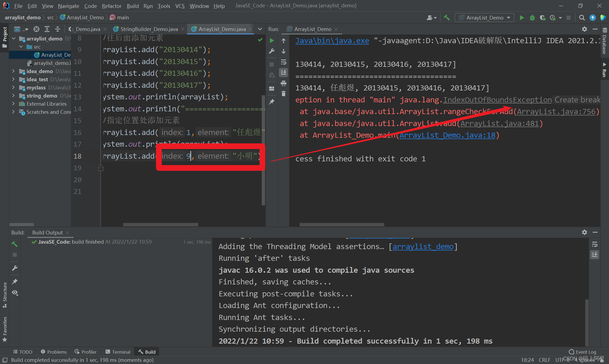This screenshot has width=609, height=364.
Task: Open Run panel settings with the gear icon
Action: tap(584, 29)
